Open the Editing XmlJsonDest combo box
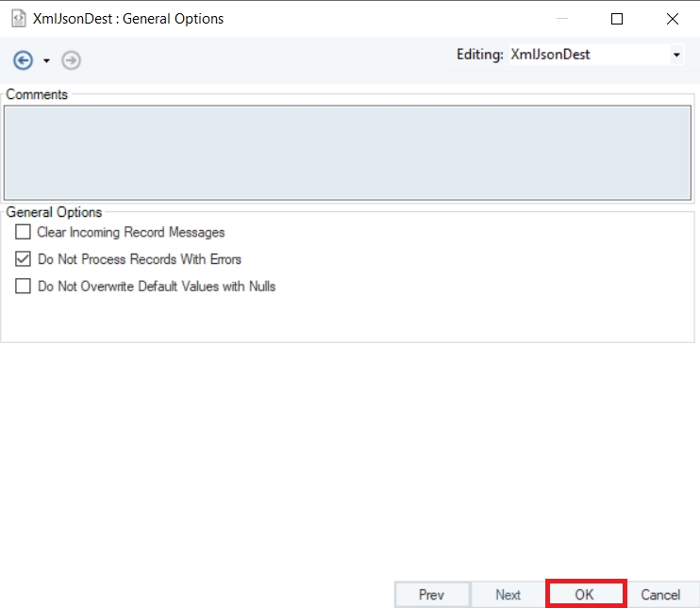700x608 pixels. click(x=596, y=55)
